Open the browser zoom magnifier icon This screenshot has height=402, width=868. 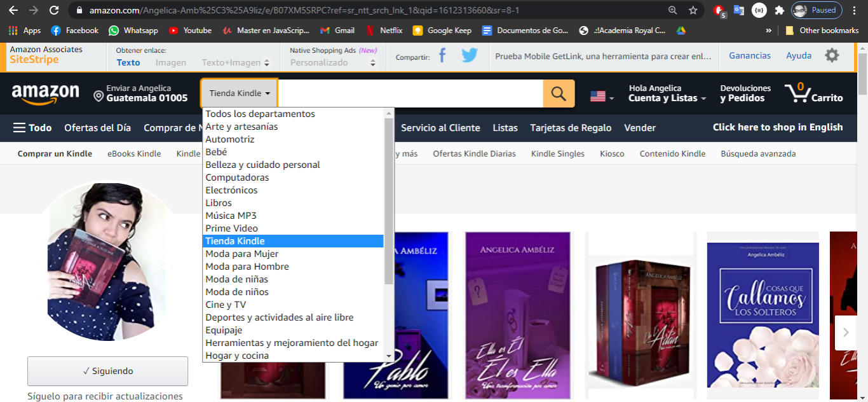[673, 10]
